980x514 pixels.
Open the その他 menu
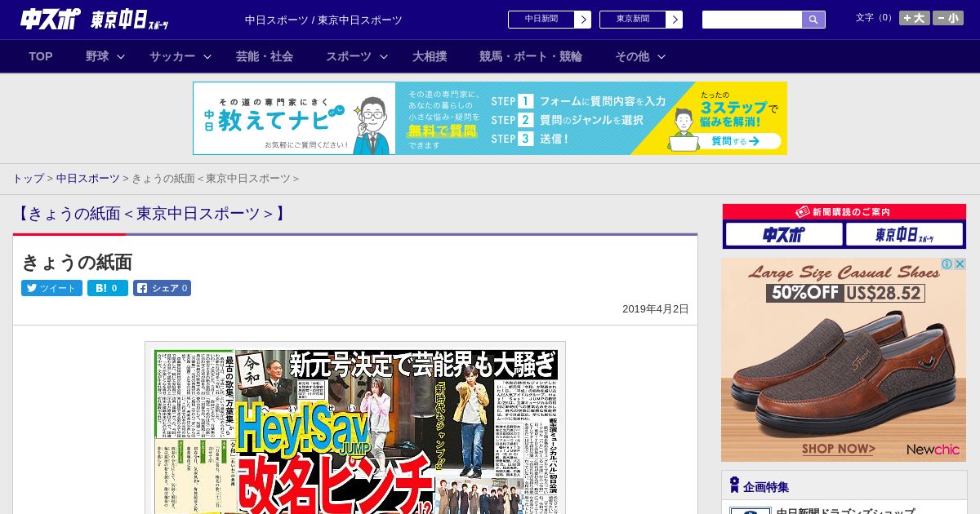coord(632,56)
